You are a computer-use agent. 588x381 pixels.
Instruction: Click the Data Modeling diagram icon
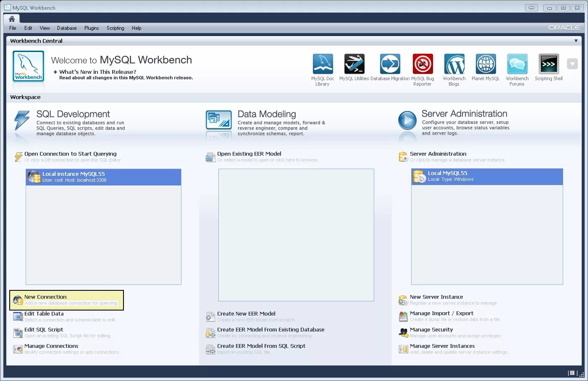coord(219,120)
